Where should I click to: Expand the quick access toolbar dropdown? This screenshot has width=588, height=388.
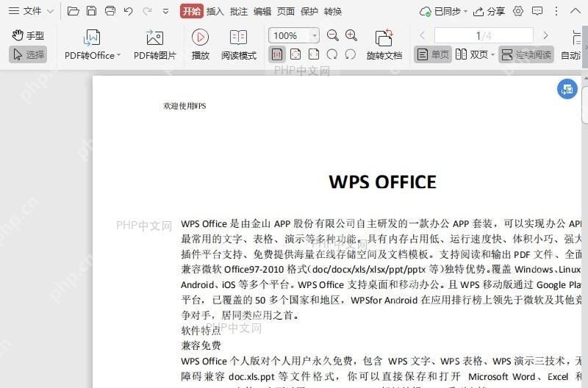[165, 12]
